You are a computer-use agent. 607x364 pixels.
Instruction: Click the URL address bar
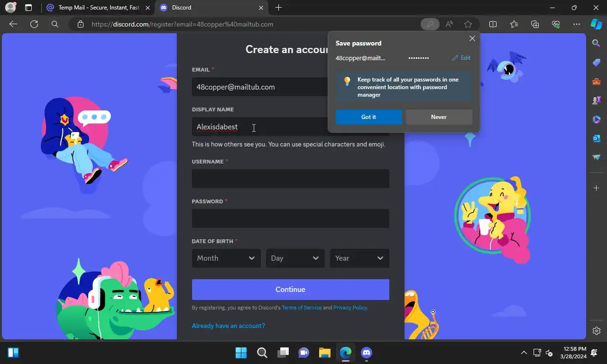pos(251,24)
